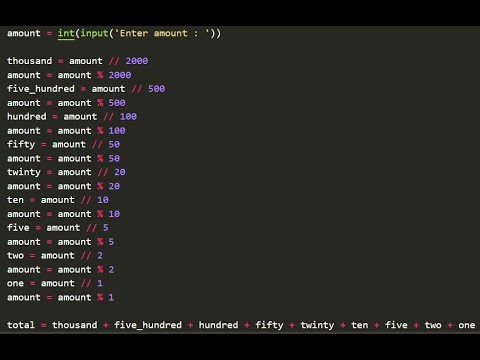This screenshot has width=480, height=360.
Task: Click the underlined "int" call on the first line
Action: (x=66, y=33)
